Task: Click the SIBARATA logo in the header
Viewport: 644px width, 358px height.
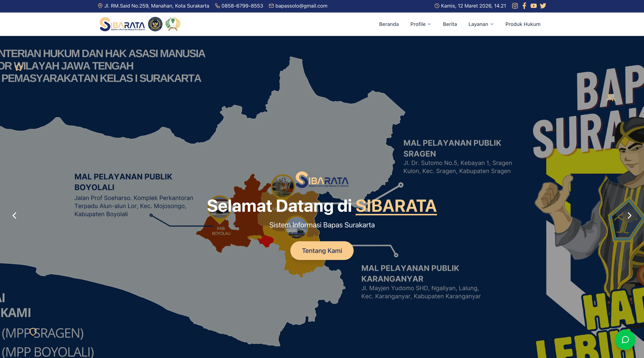Action: pos(122,24)
